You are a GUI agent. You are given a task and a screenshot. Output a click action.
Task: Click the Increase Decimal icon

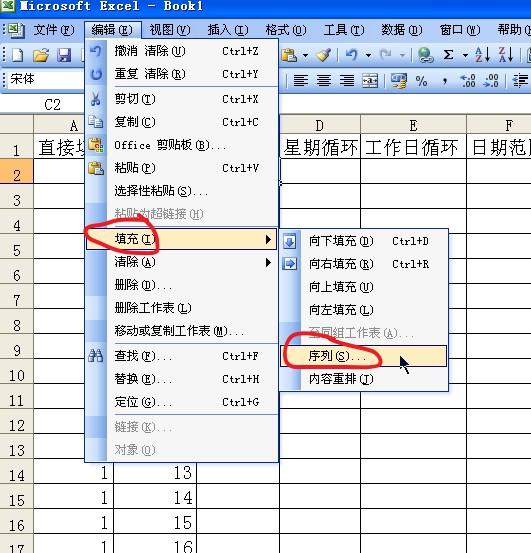[x=468, y=81]
